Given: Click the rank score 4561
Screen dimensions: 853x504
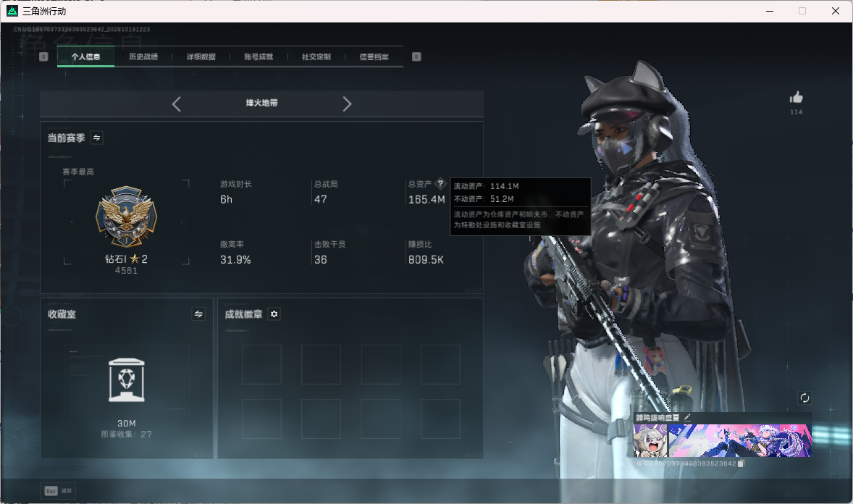Looking at the screenshot, I should [126, 271].
